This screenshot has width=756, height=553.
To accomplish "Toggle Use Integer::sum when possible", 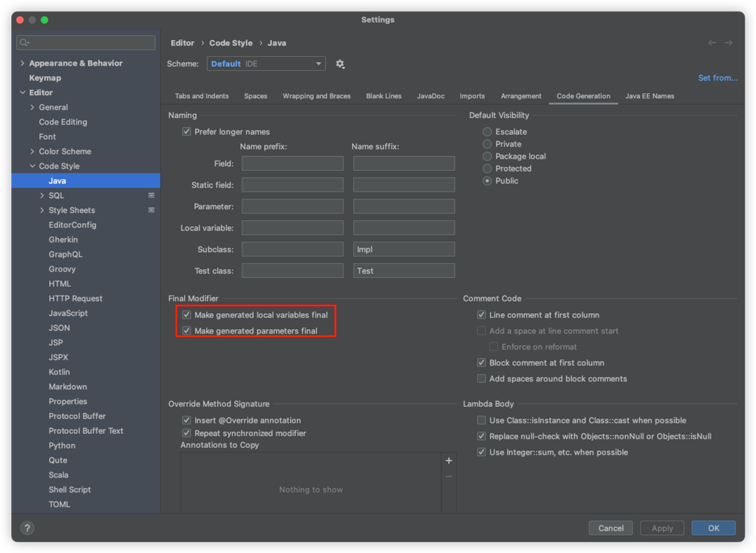I will pos(481,452).
